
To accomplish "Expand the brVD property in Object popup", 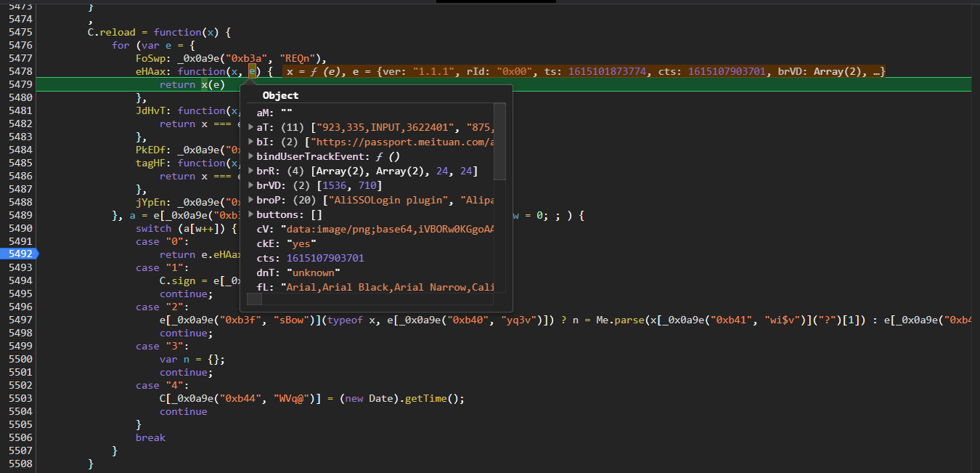I will pos(251,185).
